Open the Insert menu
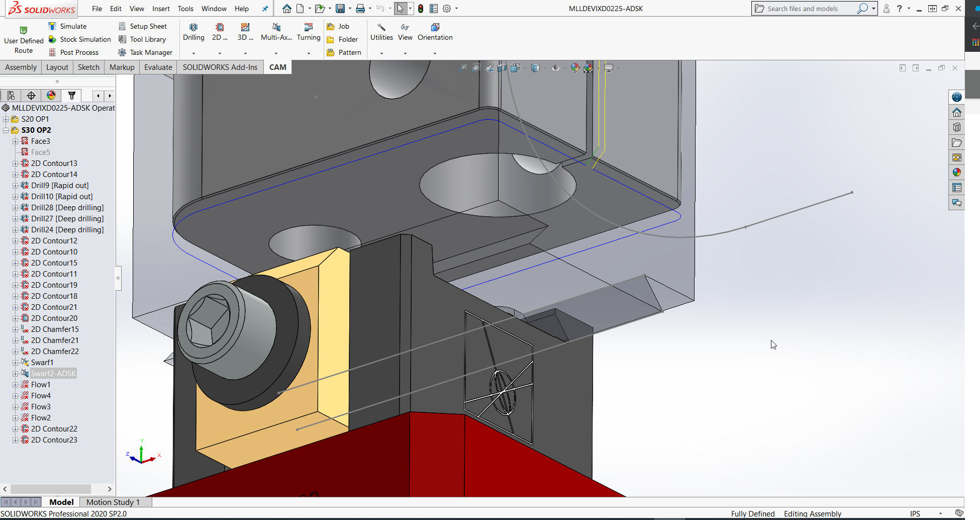Viewport: 980px width, 520px height. point(161,9)
